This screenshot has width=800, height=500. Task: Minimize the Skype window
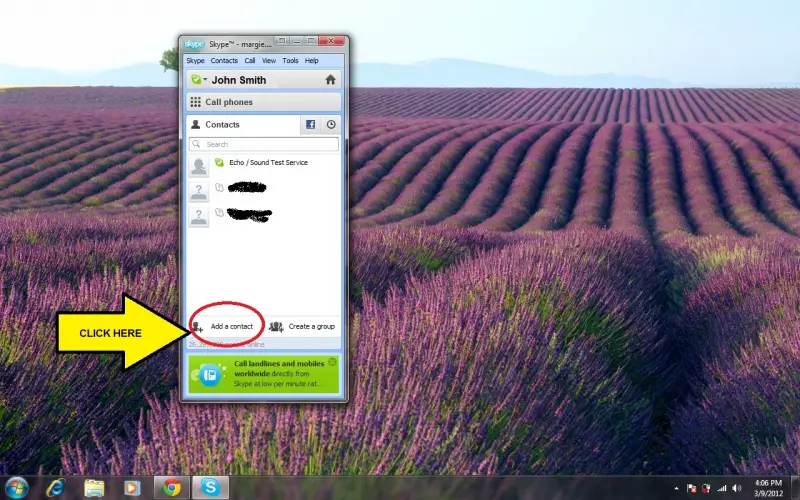click(x=296, y=40)
